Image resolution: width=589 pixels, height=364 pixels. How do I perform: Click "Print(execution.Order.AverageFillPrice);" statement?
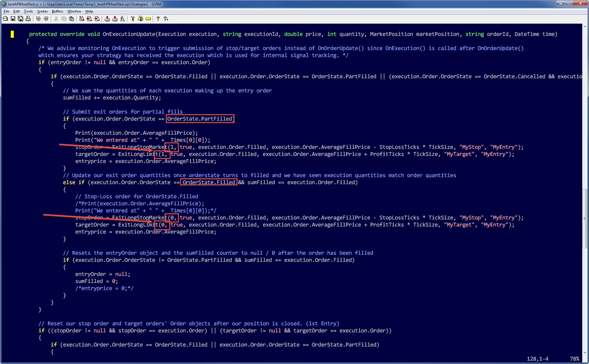click(136, 133)
